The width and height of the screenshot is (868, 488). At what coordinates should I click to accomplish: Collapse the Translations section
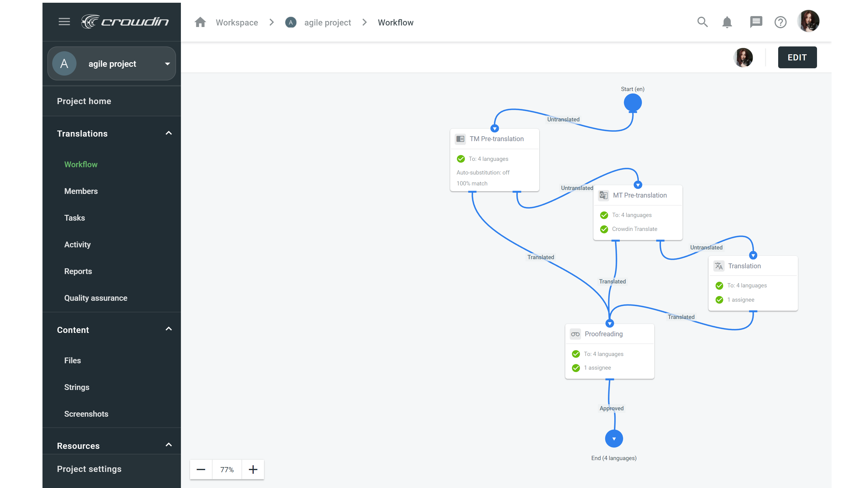pos(168,133)
